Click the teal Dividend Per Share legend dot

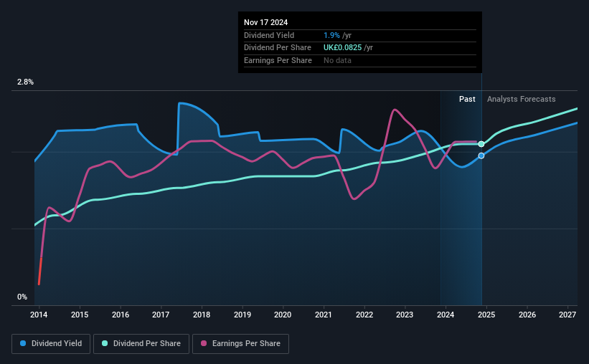[x=105, y=343]
